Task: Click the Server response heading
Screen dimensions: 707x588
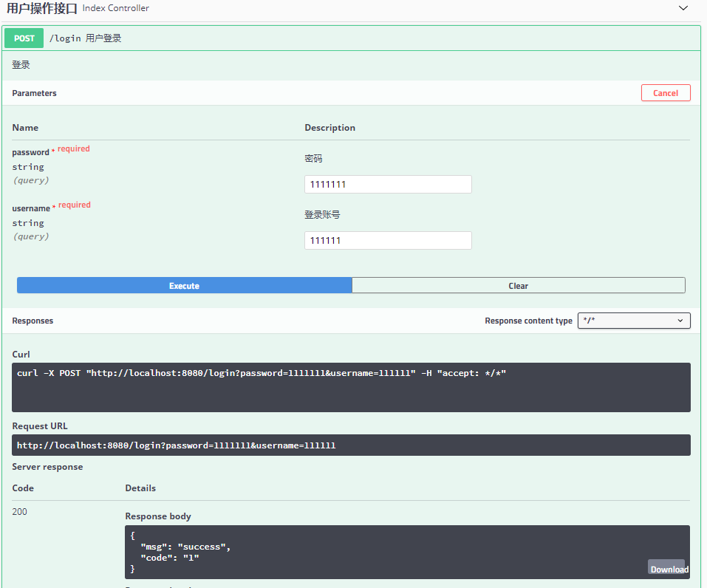Action: click(x=47, y=467)
